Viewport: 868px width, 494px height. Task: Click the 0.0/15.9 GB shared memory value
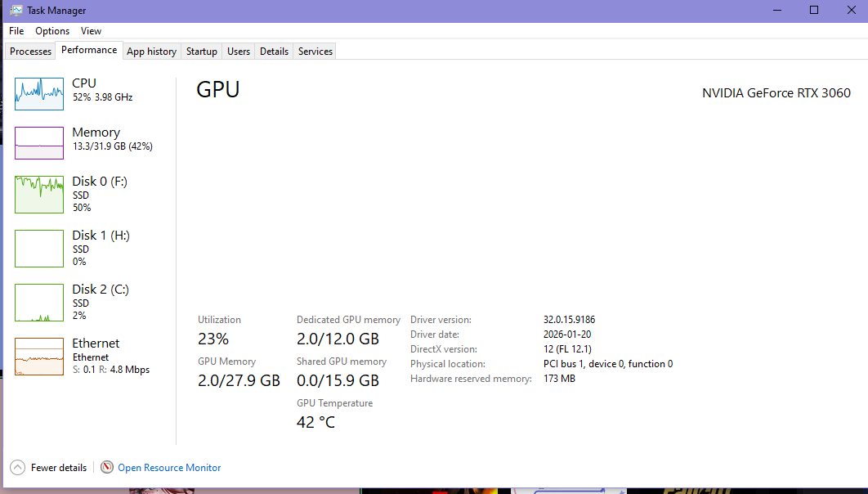tap(338, 380)
